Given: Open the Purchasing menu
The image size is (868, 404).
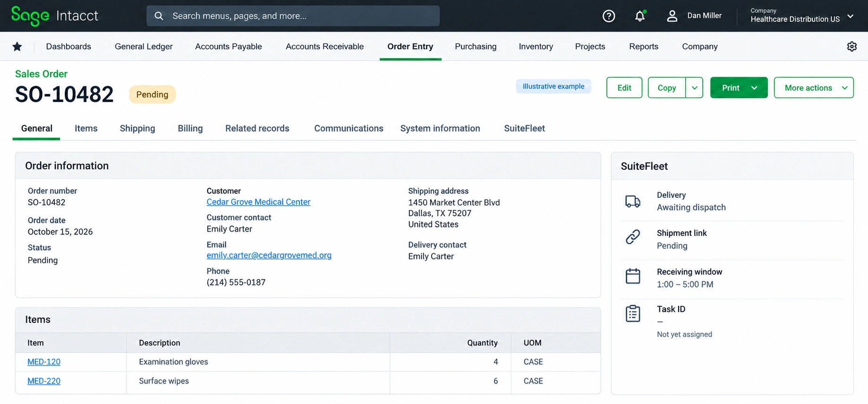Looking at the screenshot, I should [476, 46].
